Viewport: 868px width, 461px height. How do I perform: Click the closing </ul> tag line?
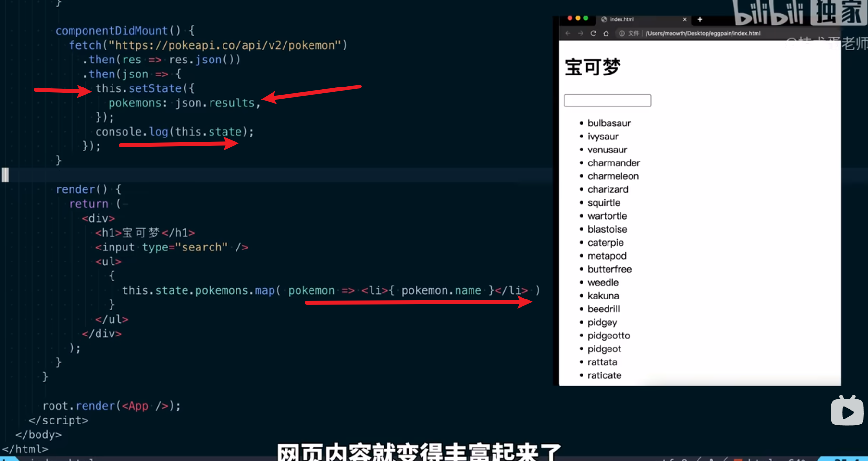pos(112,319)
